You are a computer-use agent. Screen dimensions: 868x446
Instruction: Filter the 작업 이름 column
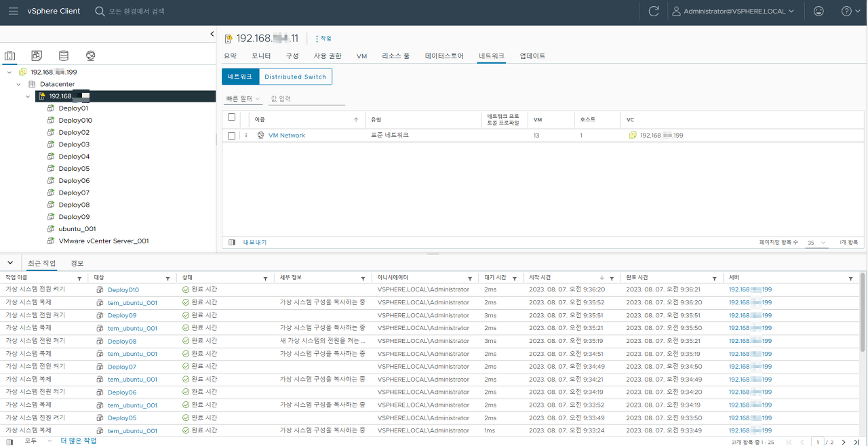[79, 279]
